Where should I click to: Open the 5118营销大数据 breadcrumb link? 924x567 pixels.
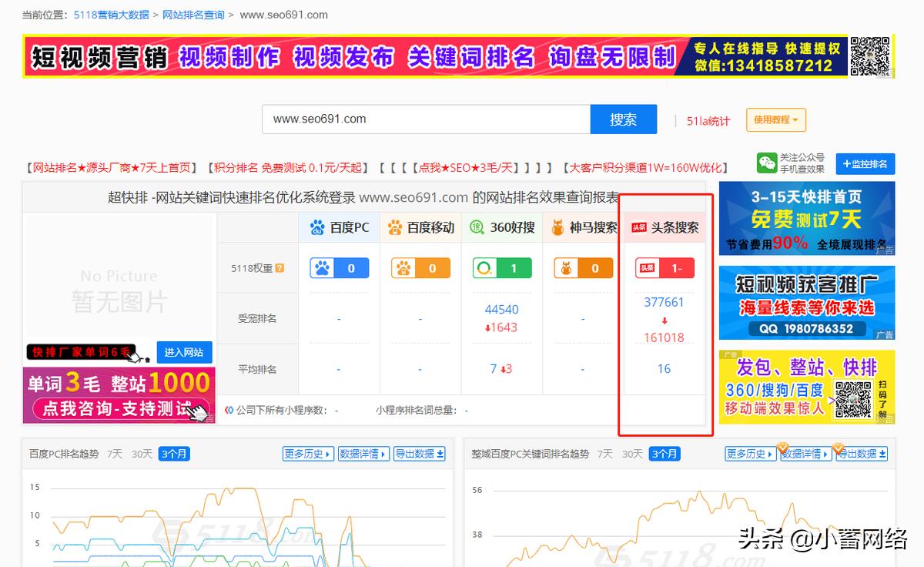click(109, 14)
